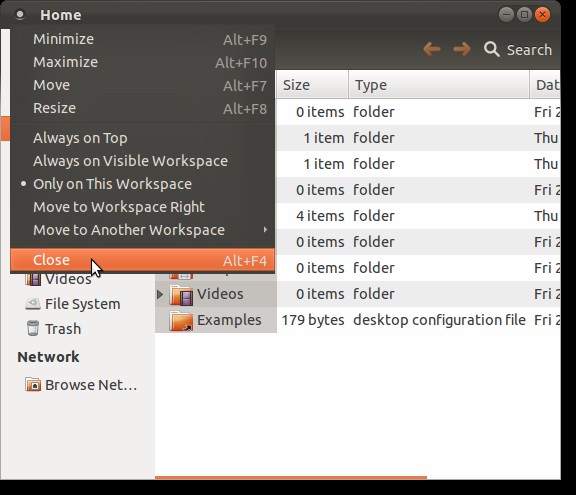Image resolution: width=576 pixels, height=495 pixels.
Task: Click the Trash can icon
Action: (x=33, y=328)
